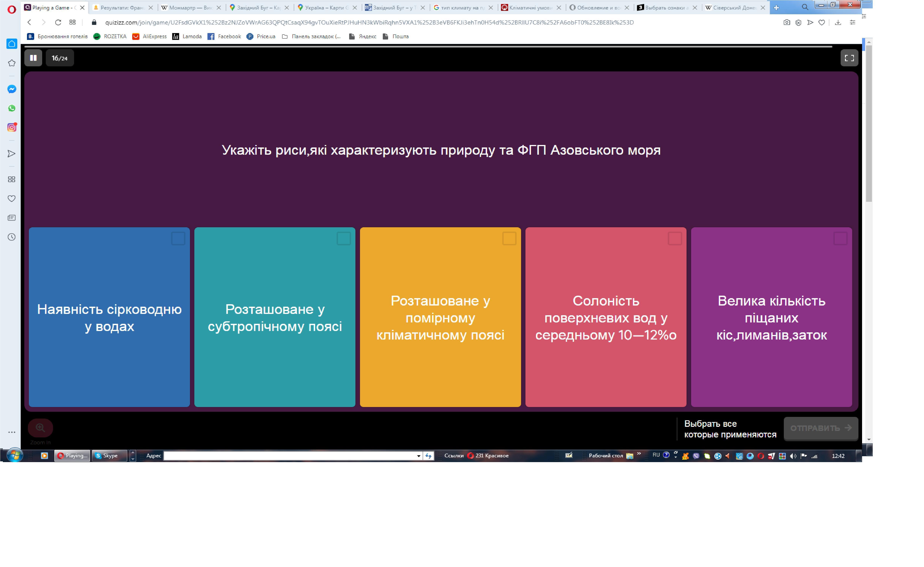Open WhatsApp in the Opera sidebar
Screen dimensions: 924x567
[x=12, y=108]
